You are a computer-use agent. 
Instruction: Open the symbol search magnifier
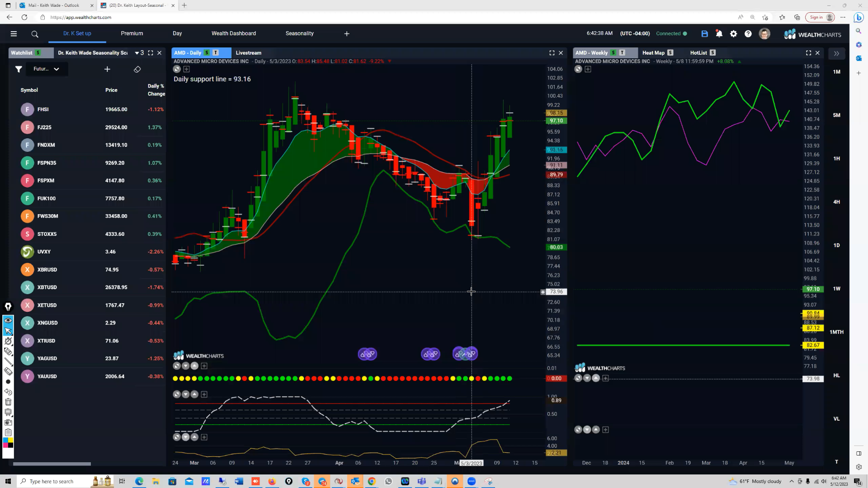35,34
